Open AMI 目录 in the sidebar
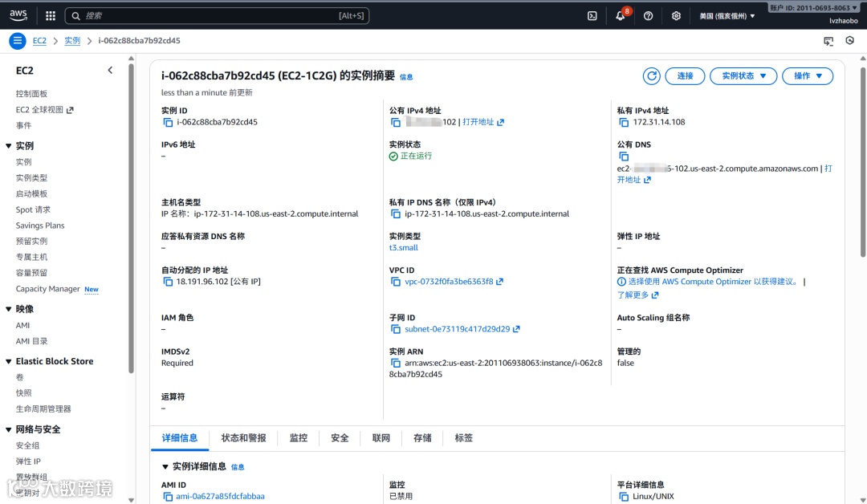This screenshot has height=504, width=867. click(x=31, y=342)
